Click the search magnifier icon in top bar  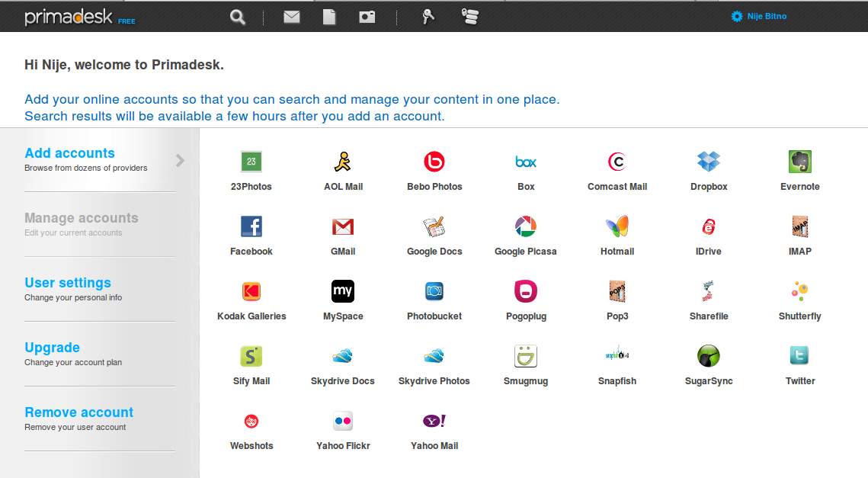(x=238, y=17)
